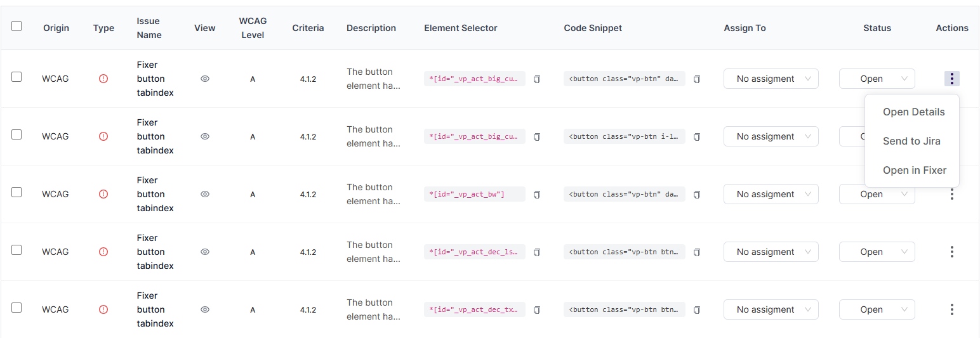Click the view eye icon in the vp-btn i-l row

[x=205, y=136]
